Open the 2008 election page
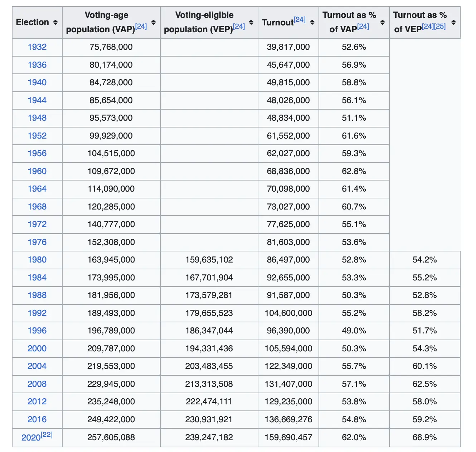The width and height of the screenshot is (476, 452). (37, 384)
